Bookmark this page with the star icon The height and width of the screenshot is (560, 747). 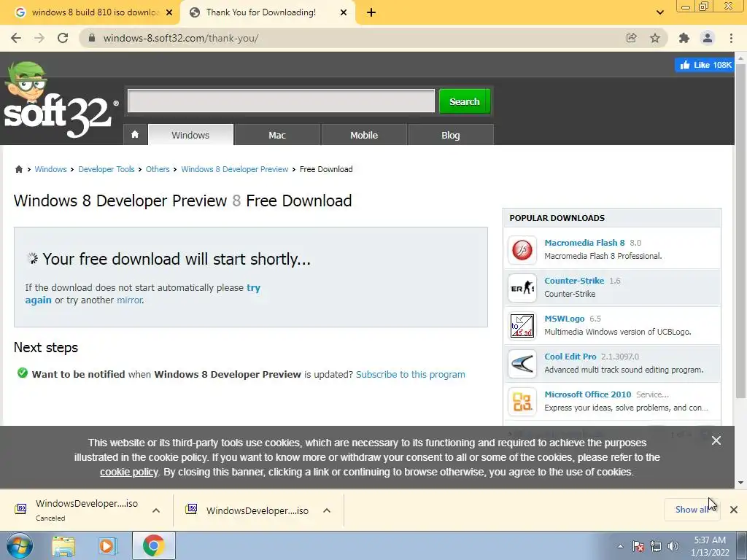pos(655,38)
